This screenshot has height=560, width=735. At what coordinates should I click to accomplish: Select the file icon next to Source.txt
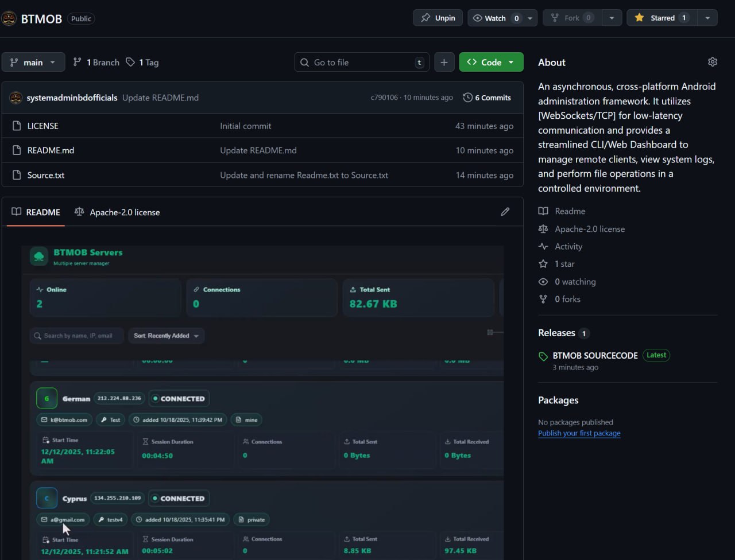tap(17, 175)
